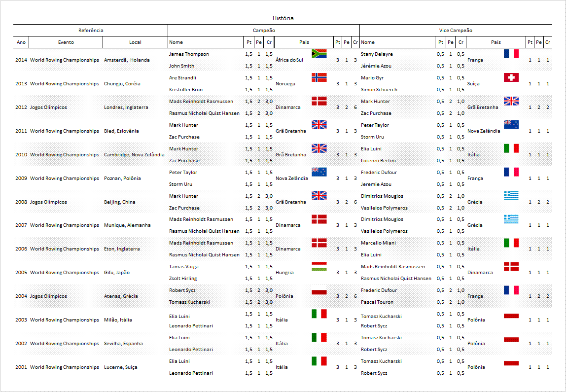The image size is (566, 392).
Task: Click the 'Amsterdã, Holanda' location cell
Action: pos(127,60)
